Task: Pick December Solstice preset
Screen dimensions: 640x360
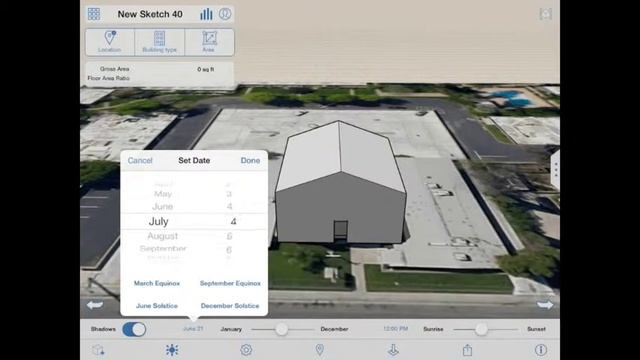Action: [x=230, y=306]
